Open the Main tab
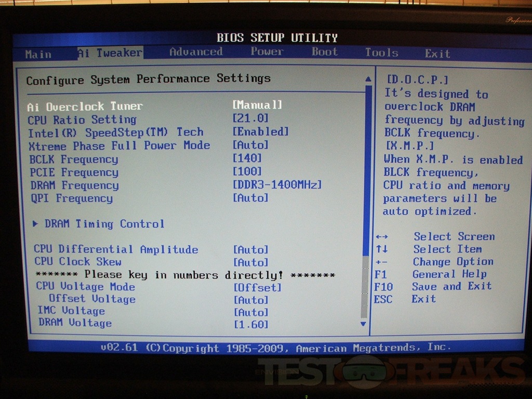Image resolution: width=532 pixels, height=399 pixels. [x=38, y=54]
